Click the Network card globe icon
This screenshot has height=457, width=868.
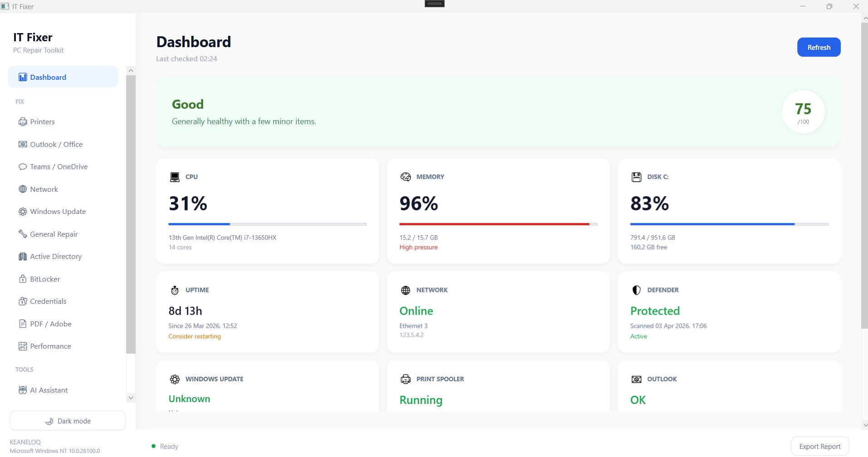(x=406, y=290)
